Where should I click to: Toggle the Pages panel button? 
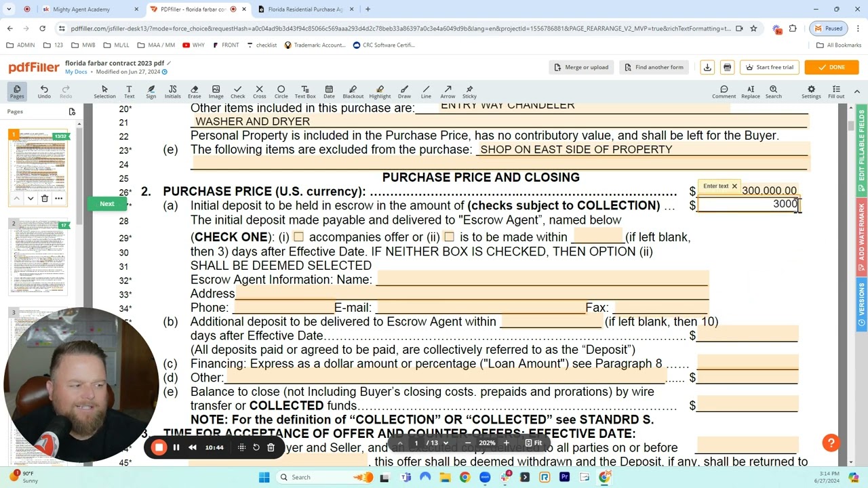(17, 91)
